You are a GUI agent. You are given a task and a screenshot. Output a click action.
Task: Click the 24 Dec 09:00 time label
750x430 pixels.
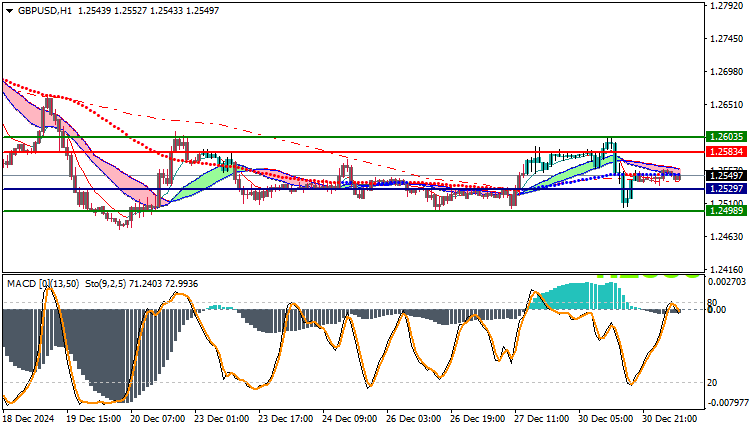tap(350, 419)
